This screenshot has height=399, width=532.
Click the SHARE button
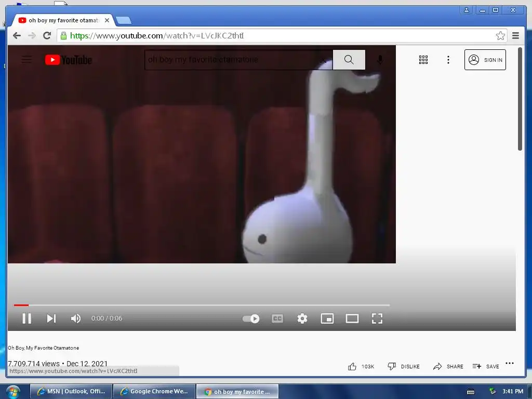point(448,366)
